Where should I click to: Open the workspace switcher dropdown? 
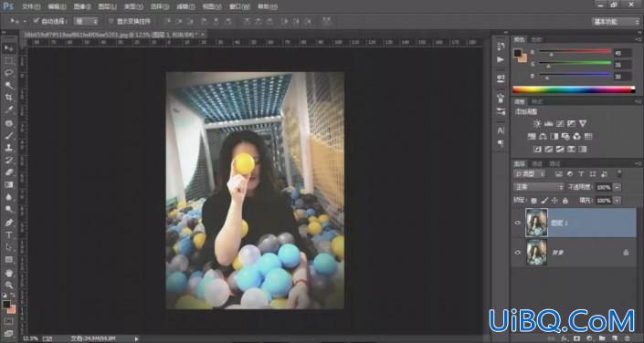[x=616, y=21]
